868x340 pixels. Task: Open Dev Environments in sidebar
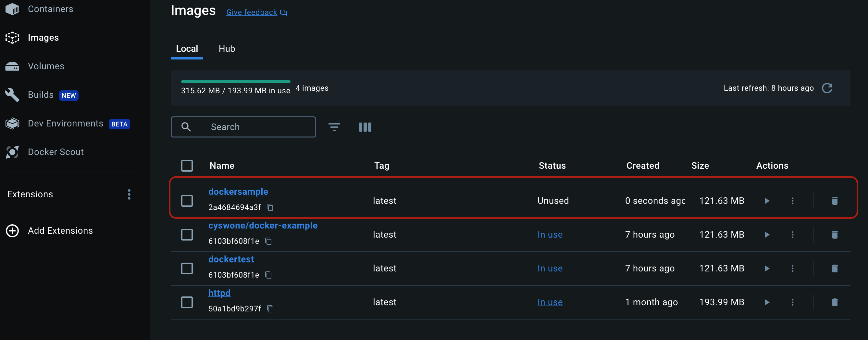point(66,124)
